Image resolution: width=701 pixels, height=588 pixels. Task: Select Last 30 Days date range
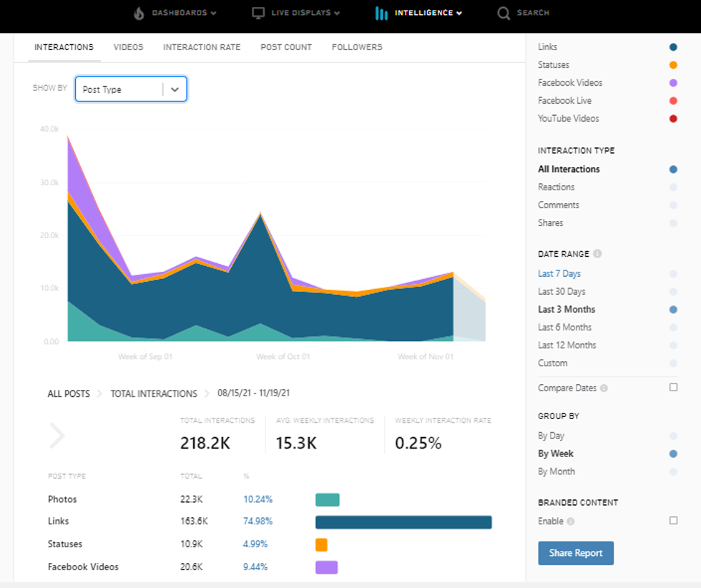[x=562, y=292]
